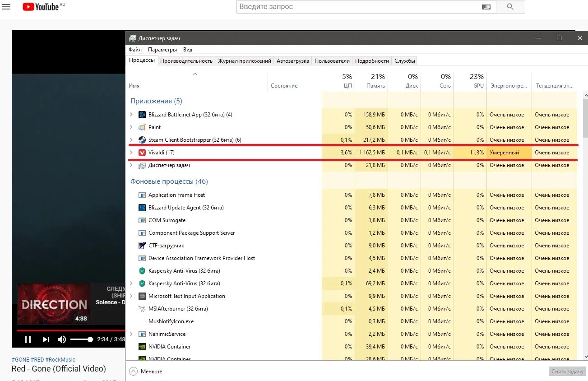This screenshot has width=588, height=381.
Task: Click the NVIDIA Container icon with 39,4 МБ
Action: [x=142, y=347]
